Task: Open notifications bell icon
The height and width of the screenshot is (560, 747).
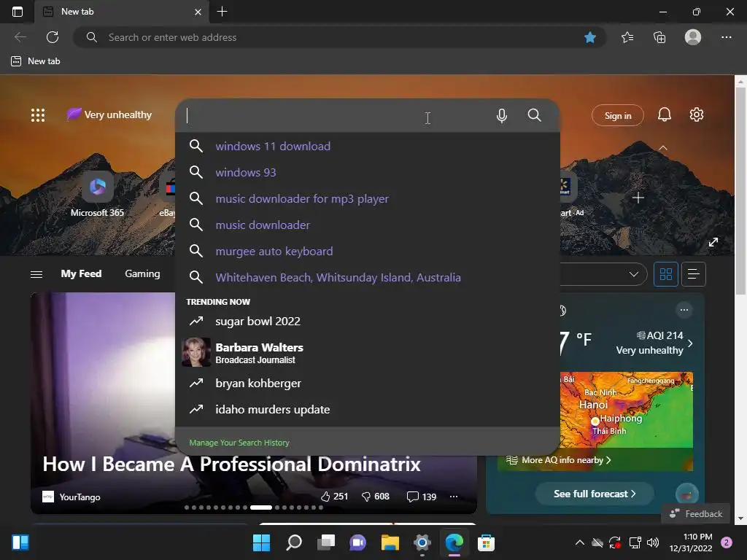Action: pyautogui.click(x=665, y=114)
